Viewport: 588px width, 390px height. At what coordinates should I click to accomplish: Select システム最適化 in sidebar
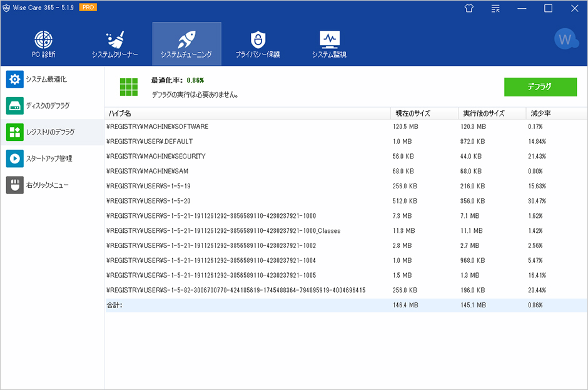[52, 80]
